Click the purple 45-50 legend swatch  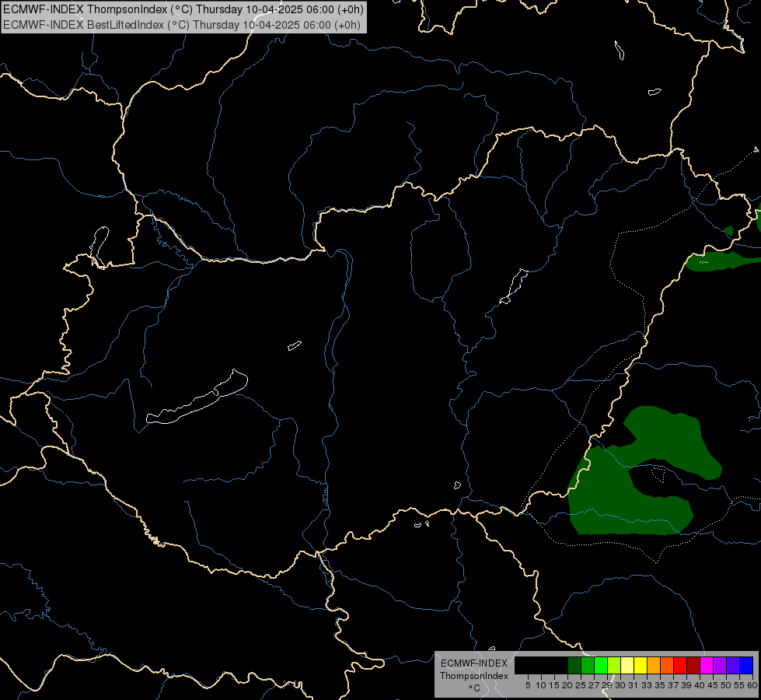click(721, 665)
